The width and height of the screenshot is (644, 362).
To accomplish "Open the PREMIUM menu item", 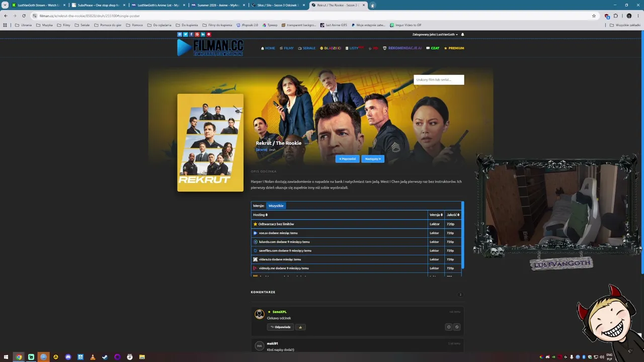I will coord(454,48).
